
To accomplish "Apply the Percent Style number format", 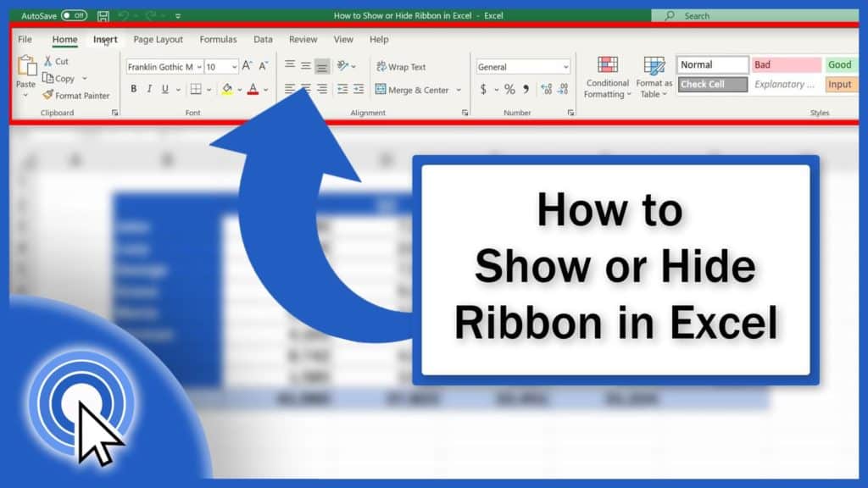I will pyautogui.click(x=508, y=88).
